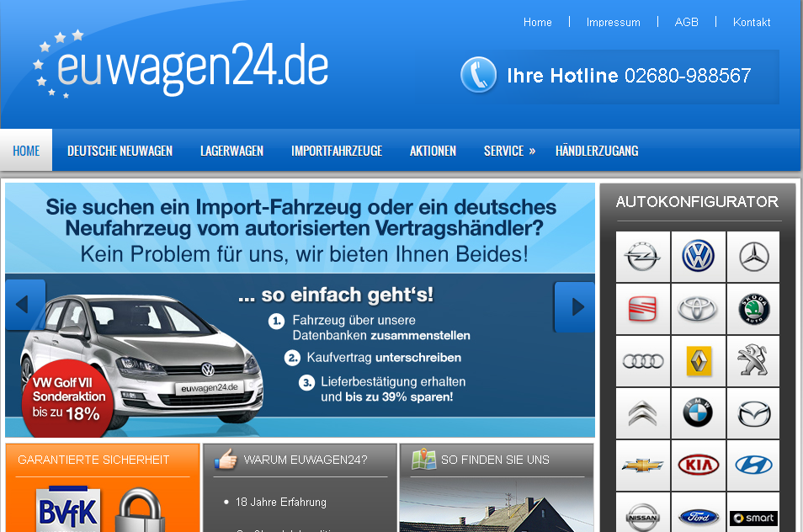Open Deutsche Neuwagen menu item
Screen dimensions: 803x532
(120, 151)
